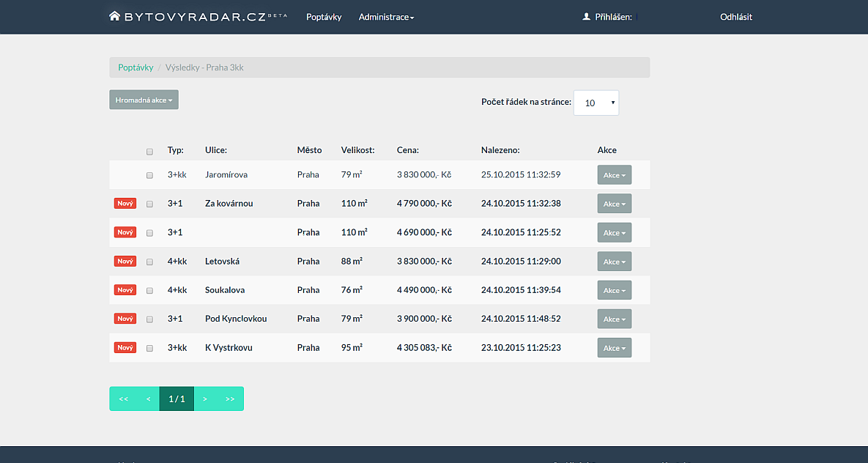Go to next page with > button
868x463 pixels.
pyautogui.click(x=205, y=399)
